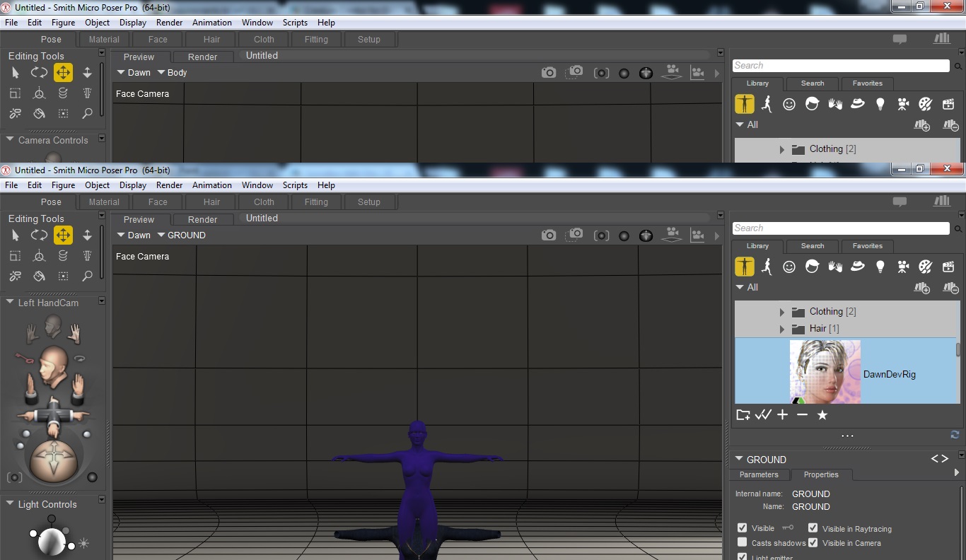The width and height of the screenshot is (966, 560).
Task: Disable the Visible in Camera checkbox
Action: (813, 543)
